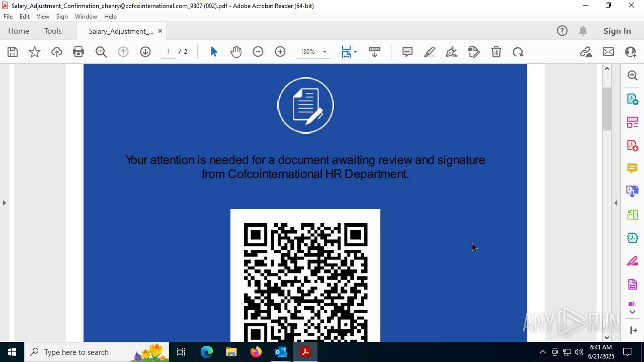Open the Fill & Sign tool in the right pane
Screen dimensions: 644x362
point(632,261)
